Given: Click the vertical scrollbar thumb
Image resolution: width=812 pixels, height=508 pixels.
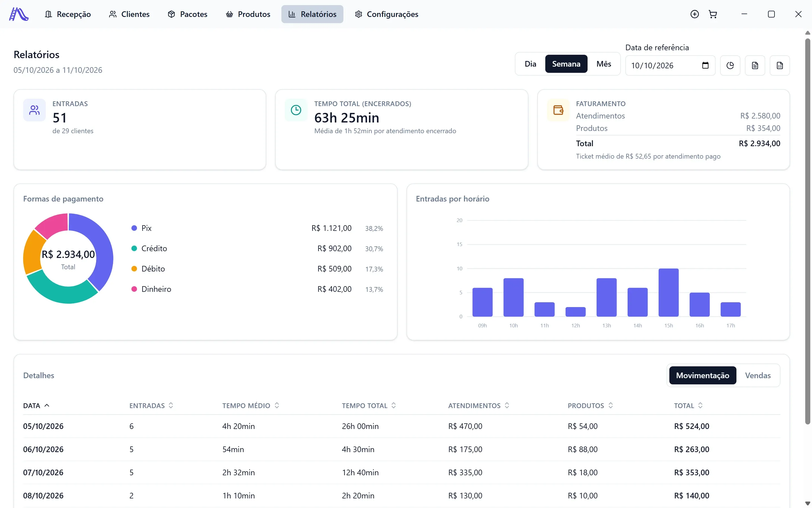Looking at the screenshot, I should click(808, 232).
